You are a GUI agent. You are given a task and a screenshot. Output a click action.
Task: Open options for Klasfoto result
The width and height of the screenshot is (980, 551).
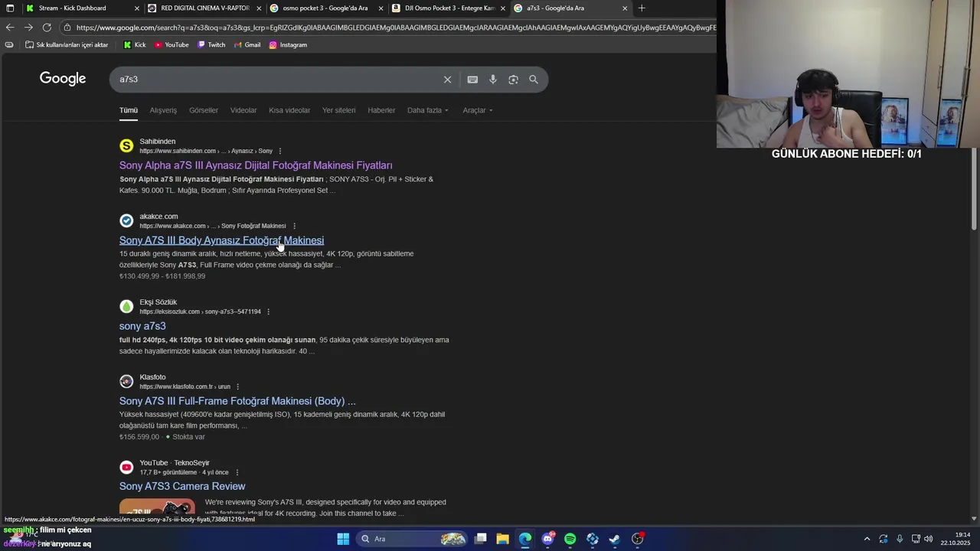[x=238, y=386]
